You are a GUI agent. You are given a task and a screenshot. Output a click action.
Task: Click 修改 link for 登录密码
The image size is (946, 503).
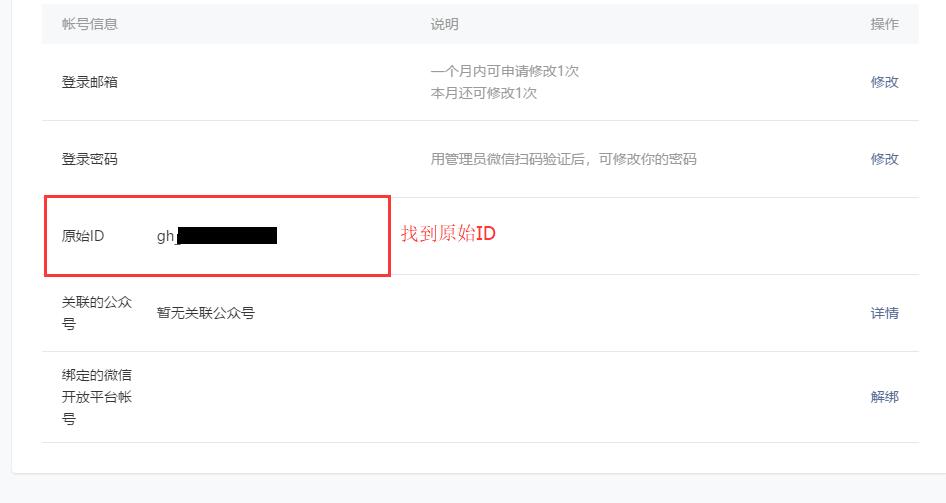(x=884, y=159)
